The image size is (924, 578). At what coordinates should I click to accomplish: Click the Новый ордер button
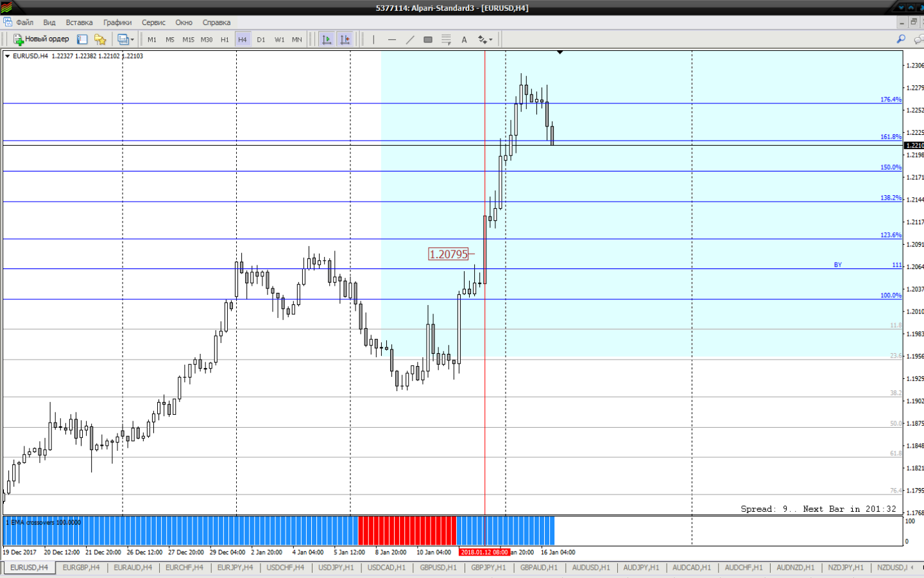[41, 39]
